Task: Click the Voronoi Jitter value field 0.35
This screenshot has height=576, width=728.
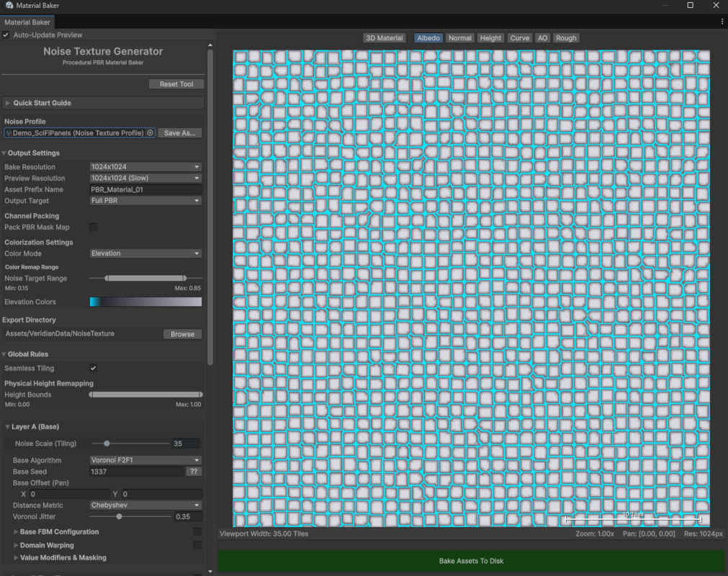Action: 187,516
